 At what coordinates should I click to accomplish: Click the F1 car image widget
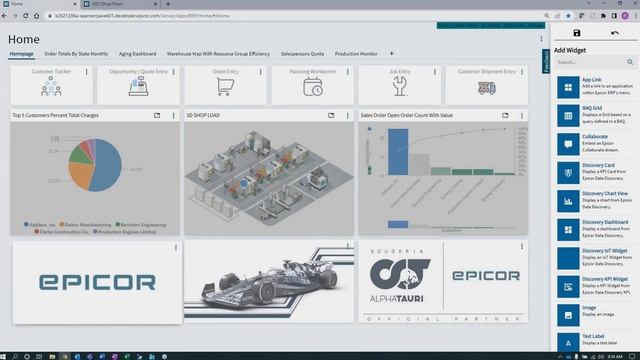(x=269, y=282)
